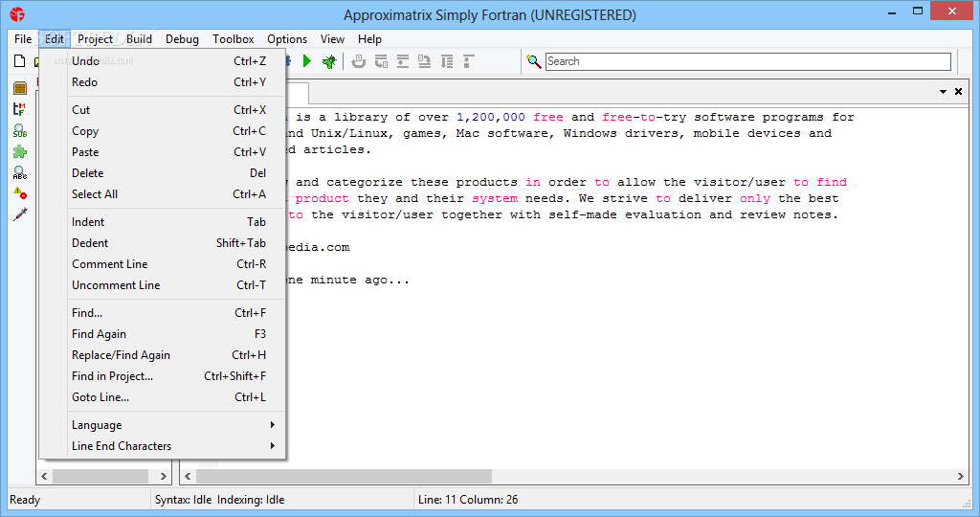This screenshot has width=980, height=517.
Task: Choose Find Again menu entry
Action: [174, 334]
